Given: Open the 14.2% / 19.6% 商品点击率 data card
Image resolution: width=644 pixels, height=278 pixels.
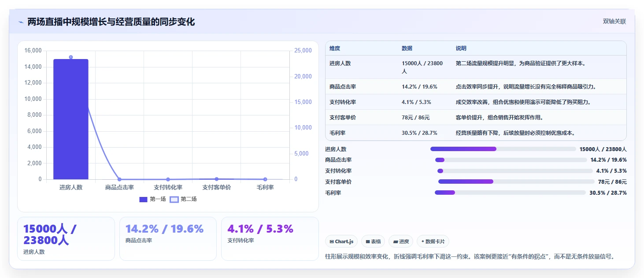Looking at the screenshot, I should (x=168, y=239).
